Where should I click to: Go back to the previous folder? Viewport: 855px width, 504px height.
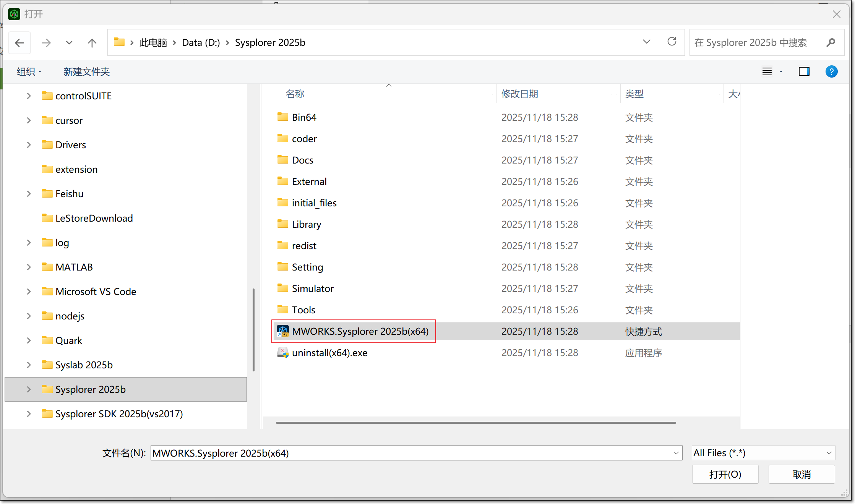tap(19, 43)
